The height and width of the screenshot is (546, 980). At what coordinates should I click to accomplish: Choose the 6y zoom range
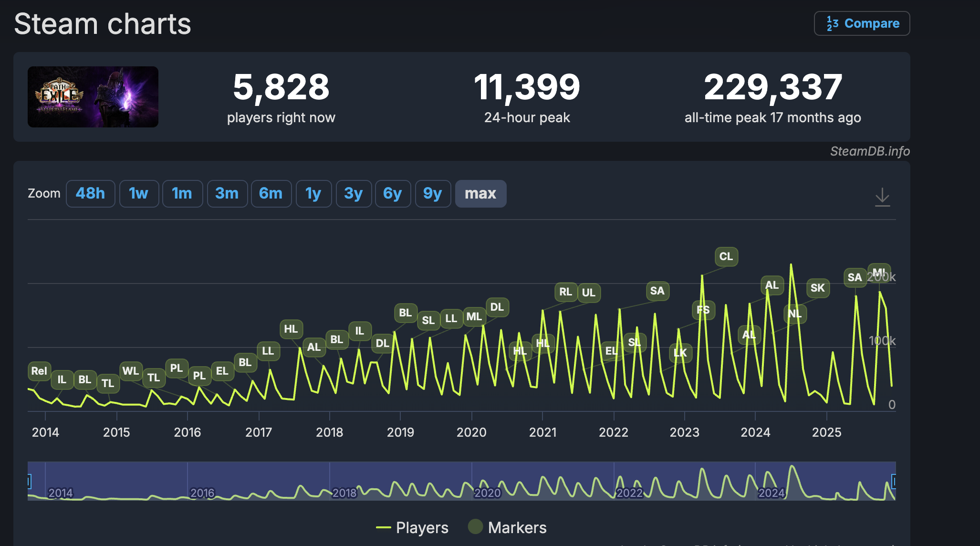[392, 193]
